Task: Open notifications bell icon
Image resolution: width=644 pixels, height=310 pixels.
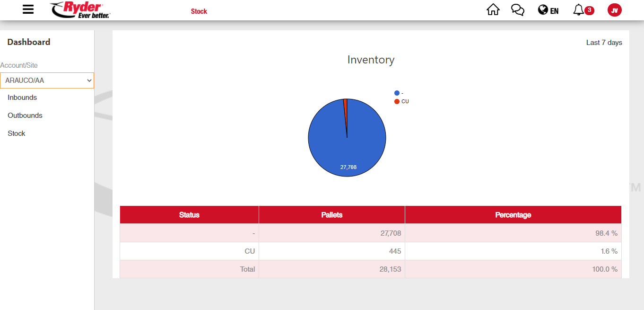Action: [x=578, y=10]
